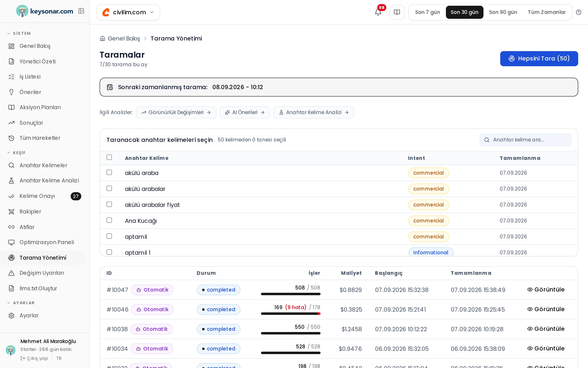Screen dimensions: 588x368
Task: Open the documentation book icon
Action: pos(397,12)
